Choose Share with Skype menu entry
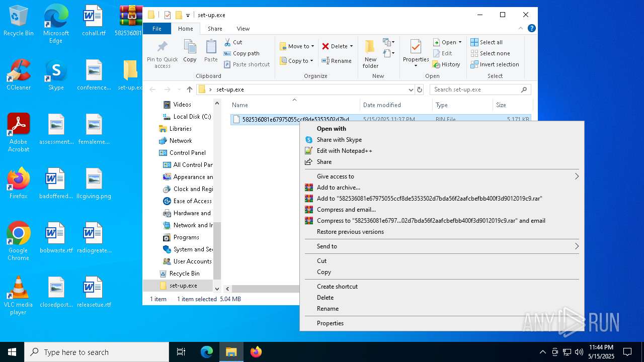 (x=442, y=140)
